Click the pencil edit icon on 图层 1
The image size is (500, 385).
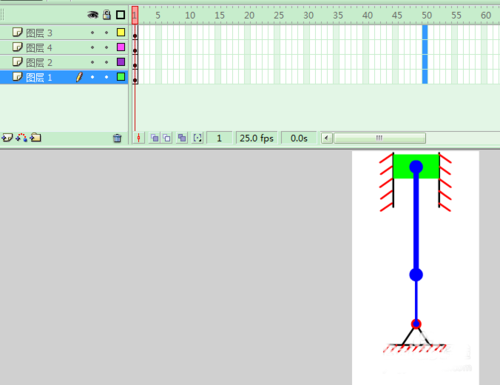point(79,77)
